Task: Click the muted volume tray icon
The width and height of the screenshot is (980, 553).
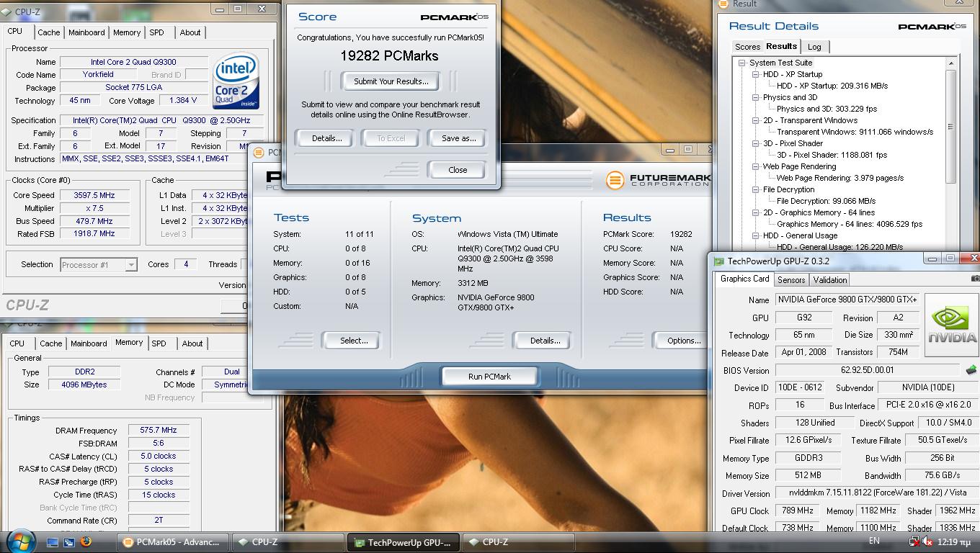Action: coord(927,542)
